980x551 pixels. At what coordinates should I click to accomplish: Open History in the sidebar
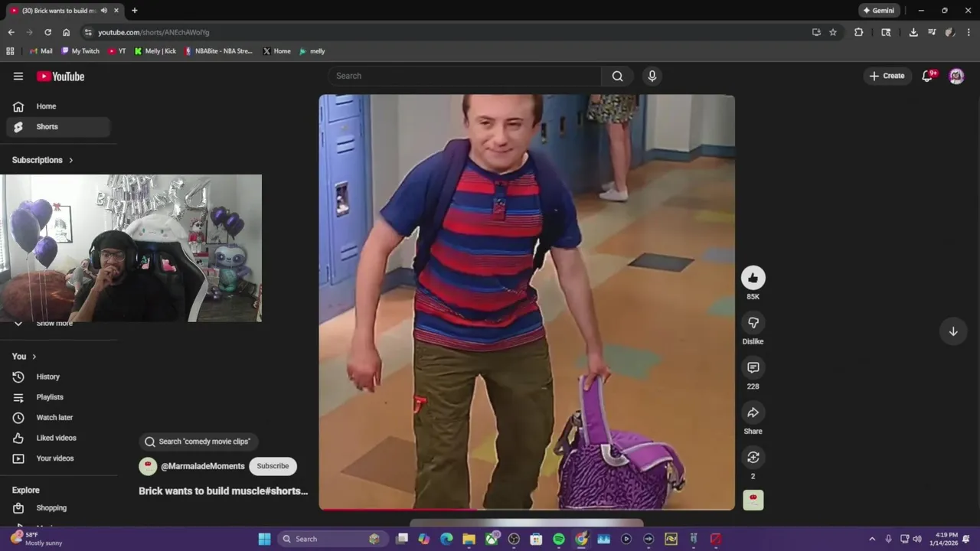(x=58, y=377)
